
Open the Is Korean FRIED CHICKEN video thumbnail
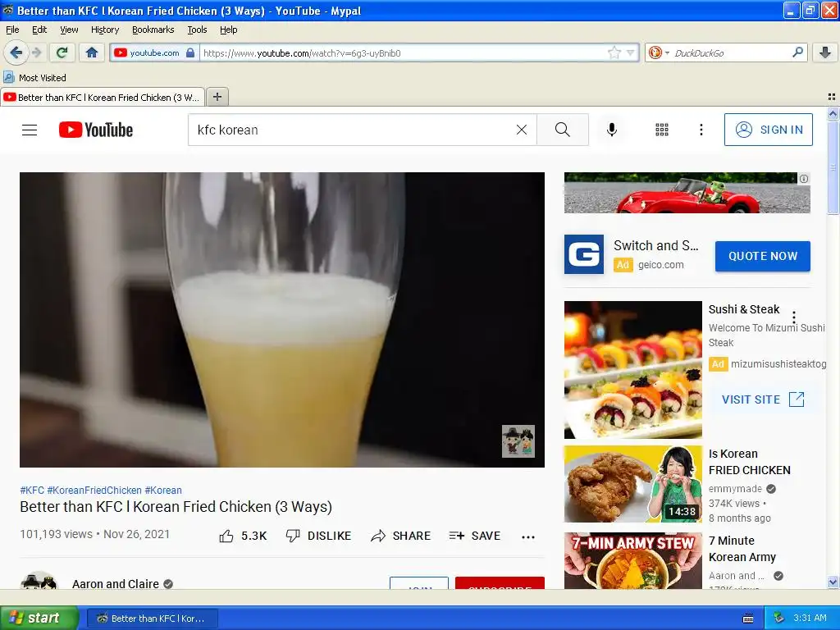coord(632,484)
